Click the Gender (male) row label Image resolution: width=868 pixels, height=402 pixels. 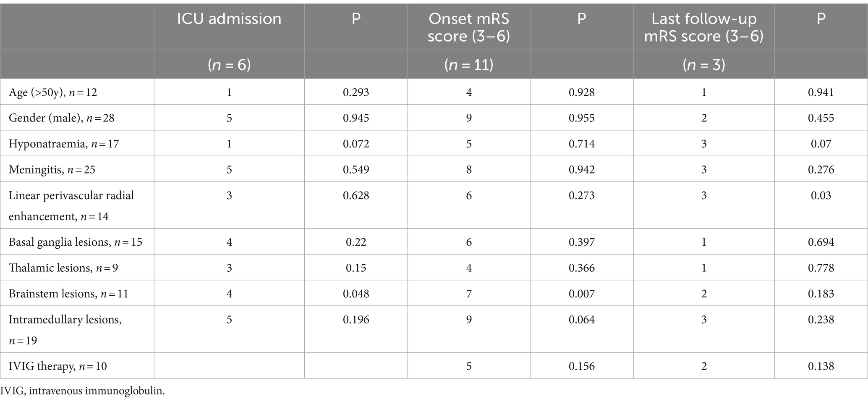coord(62,118)
